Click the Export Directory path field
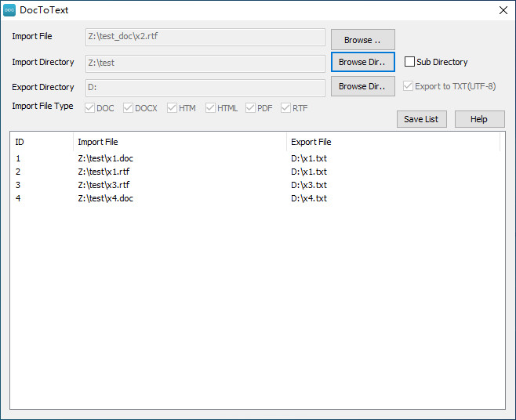The height and width of the screenshot is (420, 516). click(x=205, y=88)
